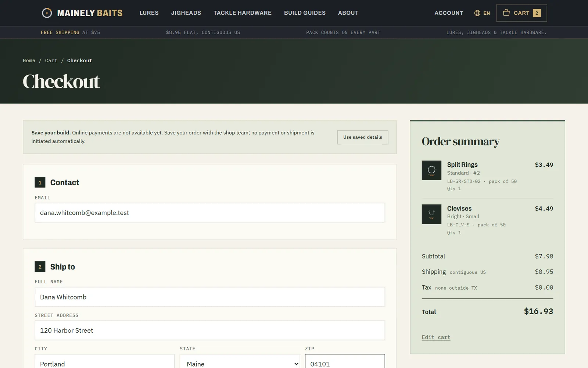Click the Subtotal amount $7.98
588x368 pixels.
tap(544, 256)
